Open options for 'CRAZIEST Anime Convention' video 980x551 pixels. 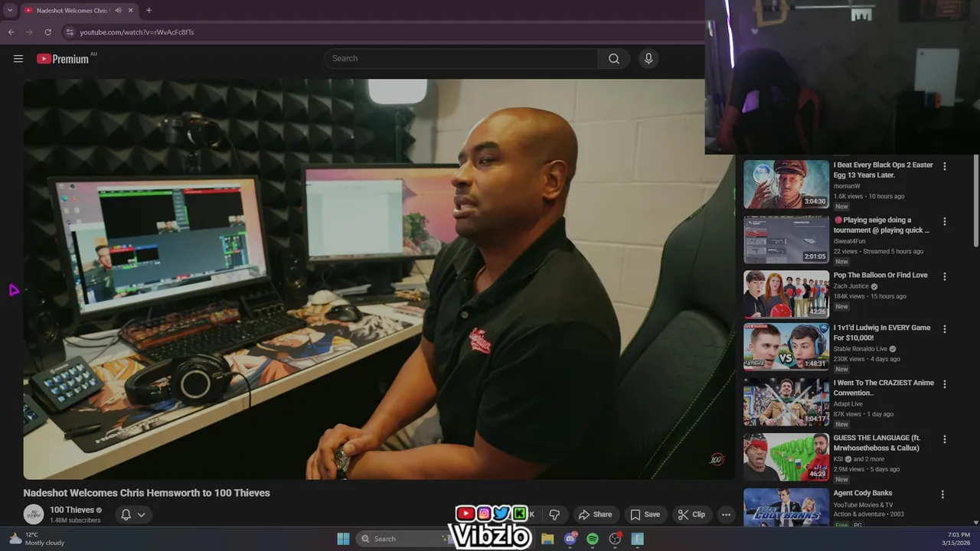point(944,384)
